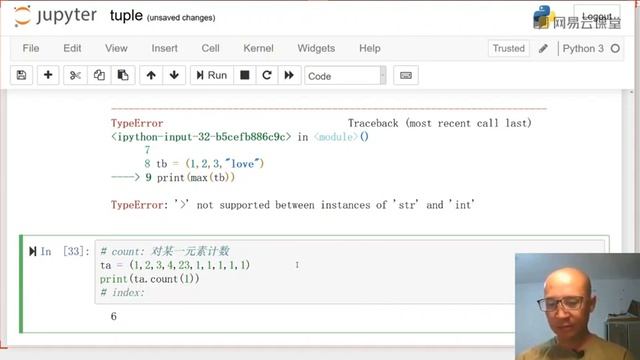Restart the kernel circular arrow icon
640x360 pixels.
[x=267, y=75]
